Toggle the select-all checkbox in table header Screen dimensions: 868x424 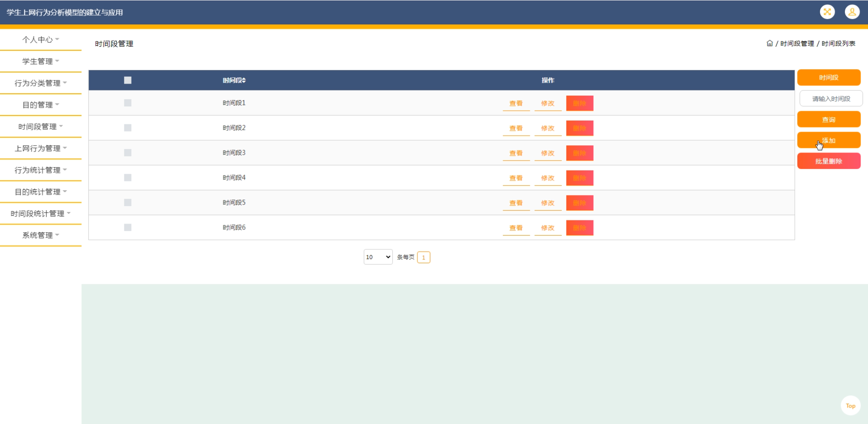128,80
